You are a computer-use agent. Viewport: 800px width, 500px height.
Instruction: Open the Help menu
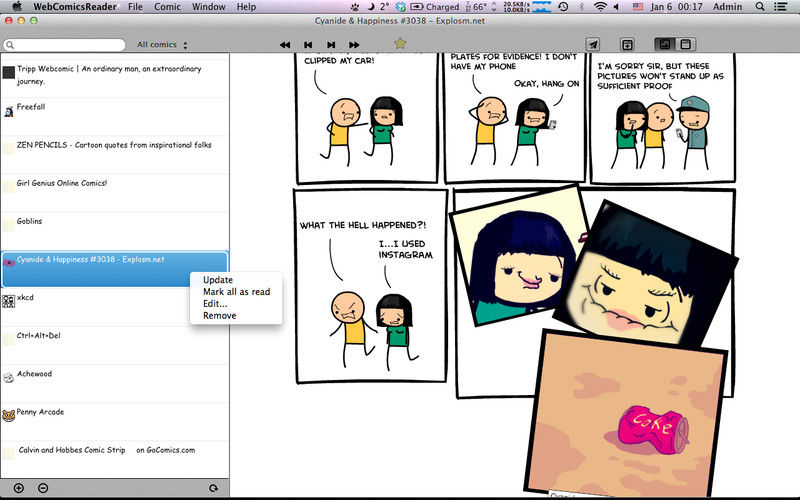(x=246, y=7)
